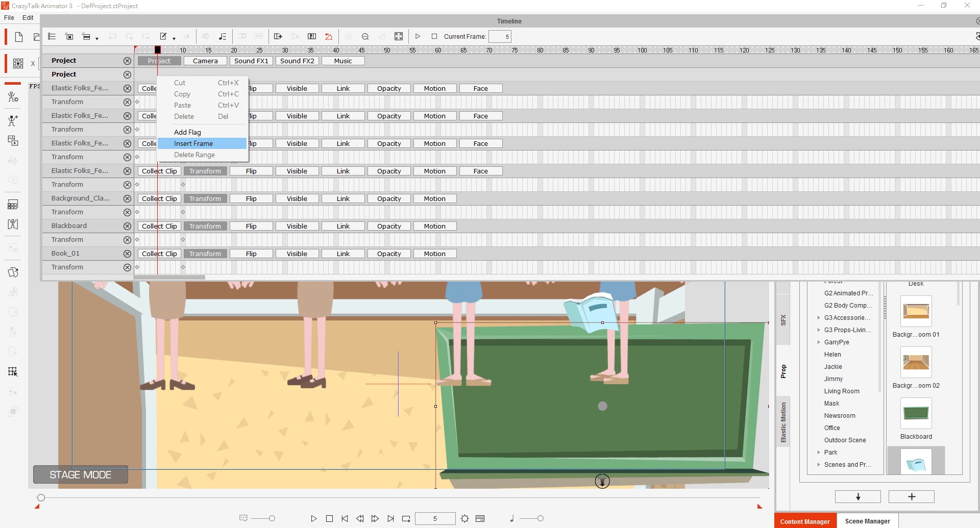Switch to the Scene Manager tab
The height and width of the screenshot is (528, 980).
pos(867,521)
